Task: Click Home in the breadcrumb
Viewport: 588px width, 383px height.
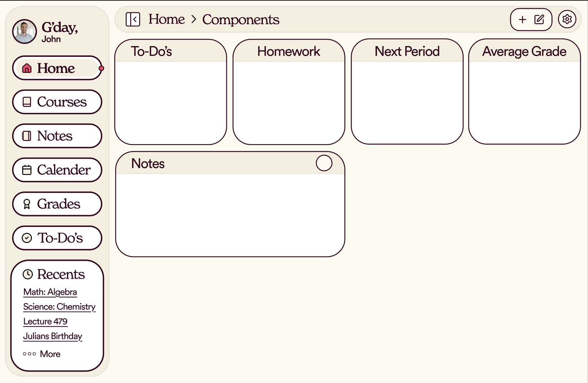Action: 167,19
